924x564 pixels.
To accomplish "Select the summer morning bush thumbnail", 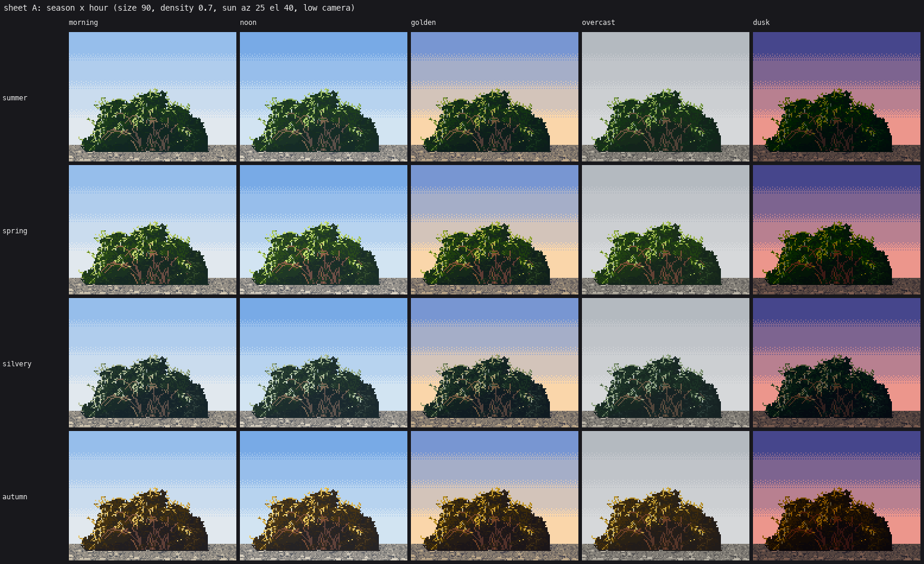I will pyautogui.click(x=153, y=97).
